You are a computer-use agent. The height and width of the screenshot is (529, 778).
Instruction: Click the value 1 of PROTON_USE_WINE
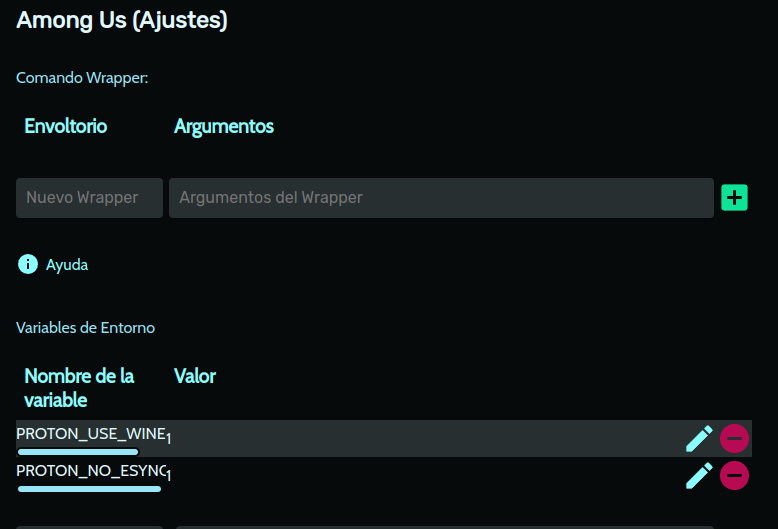point(169,438)
